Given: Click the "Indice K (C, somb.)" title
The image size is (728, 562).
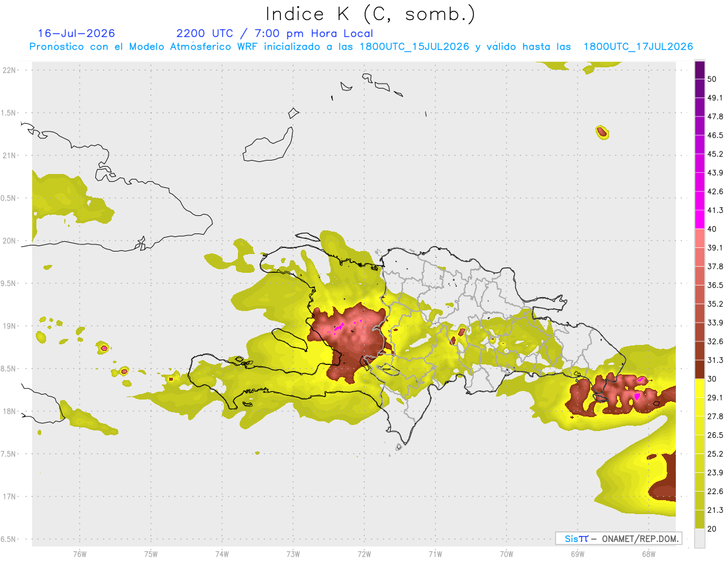Looking at the screenshot, I should coord(371,13).
